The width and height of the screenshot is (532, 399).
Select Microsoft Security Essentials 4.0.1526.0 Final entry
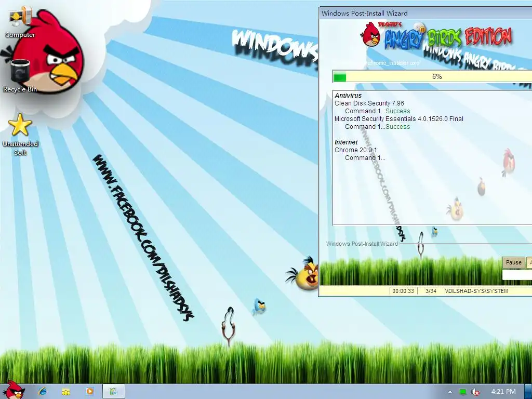pyautogui.click(x=398, y=119)
